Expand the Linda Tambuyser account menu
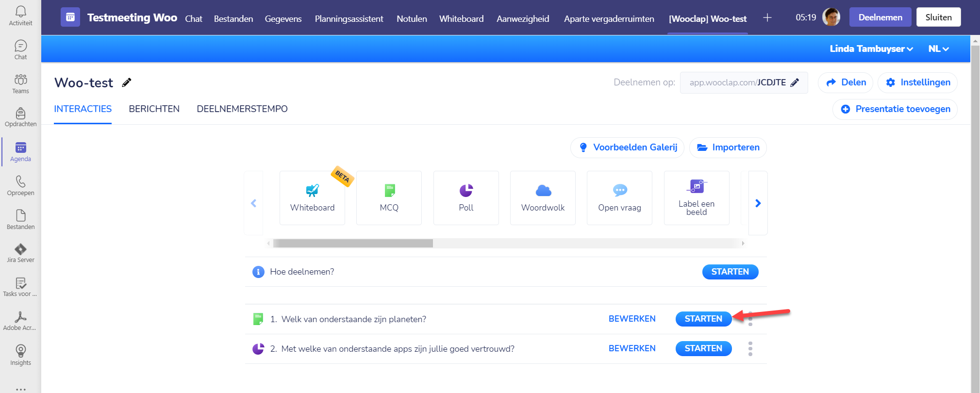This screenshot has height=393, width=980. (871, 49)
